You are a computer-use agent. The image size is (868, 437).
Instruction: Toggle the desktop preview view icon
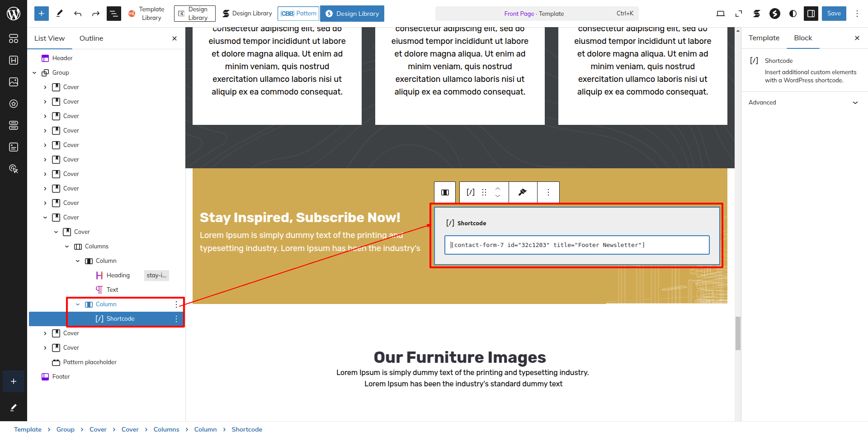click(721, 14)
